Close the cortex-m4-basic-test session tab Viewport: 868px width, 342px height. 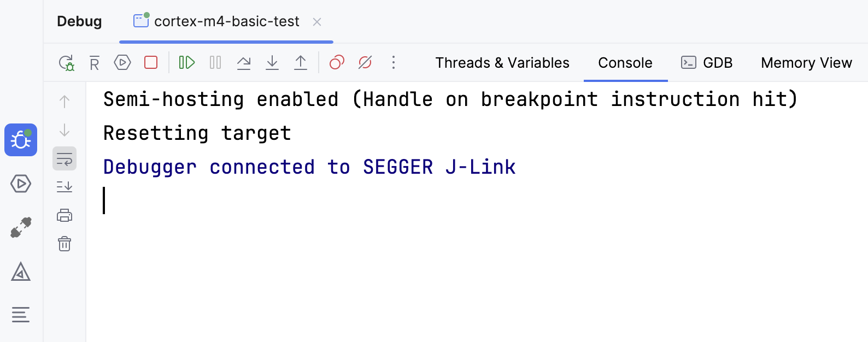click(317, 22)
